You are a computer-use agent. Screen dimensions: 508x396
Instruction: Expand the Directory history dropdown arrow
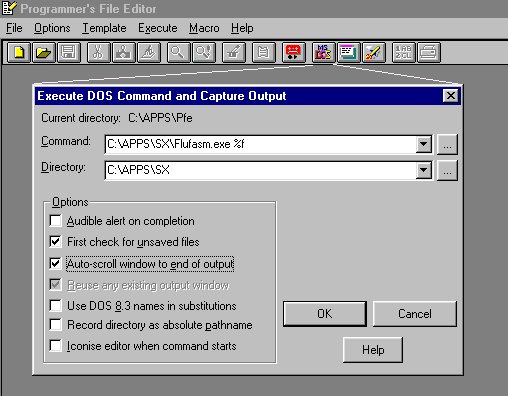pos(424,170)
